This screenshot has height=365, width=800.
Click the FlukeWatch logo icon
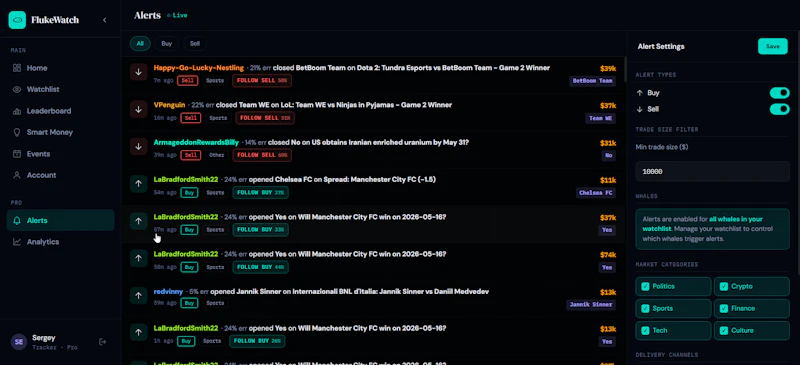17,20
